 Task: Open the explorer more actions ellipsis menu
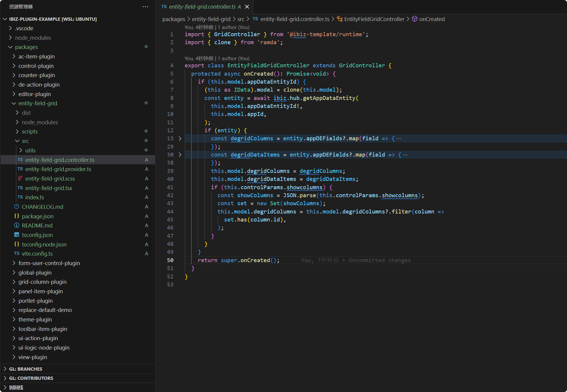point(145,7)
